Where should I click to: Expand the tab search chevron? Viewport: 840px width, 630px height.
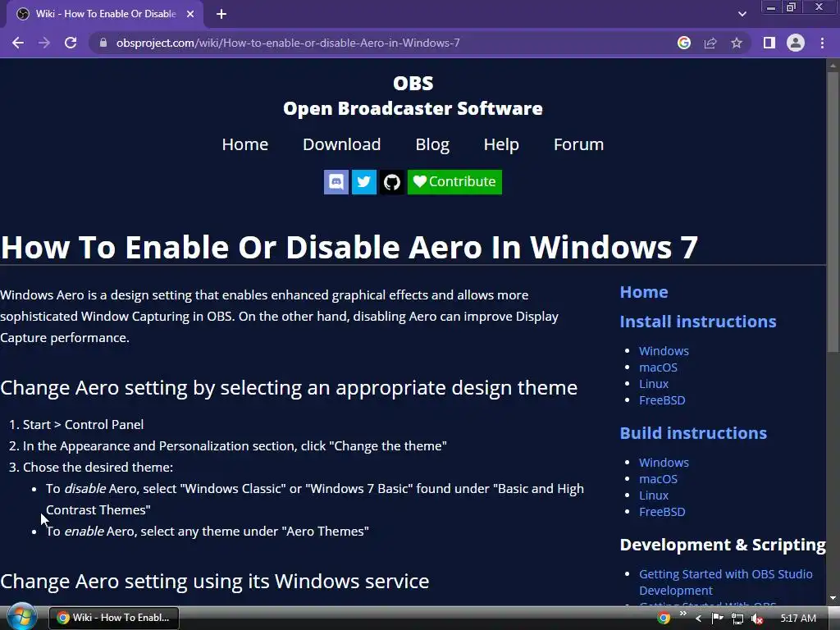click(x=742, y=15)
